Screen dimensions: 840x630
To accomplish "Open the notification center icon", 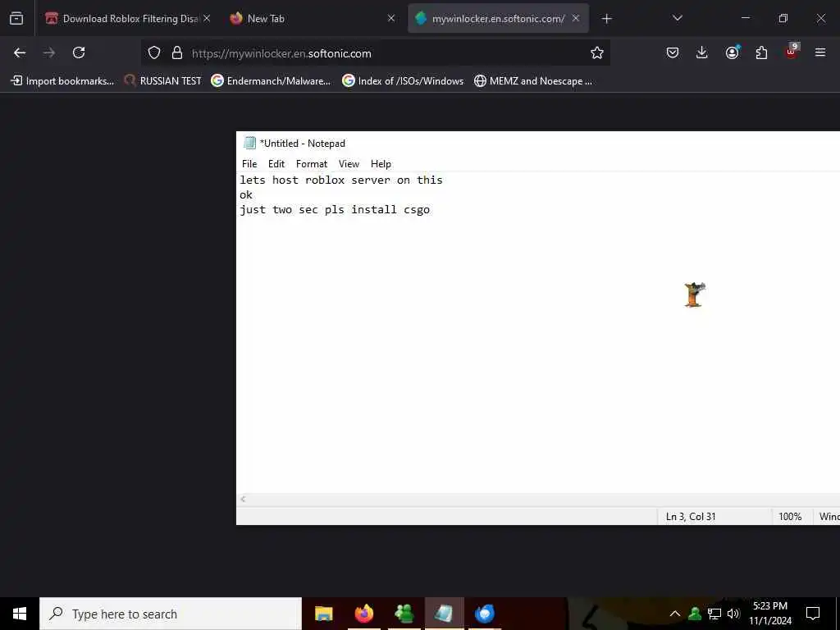I will [x=813, y=614].
